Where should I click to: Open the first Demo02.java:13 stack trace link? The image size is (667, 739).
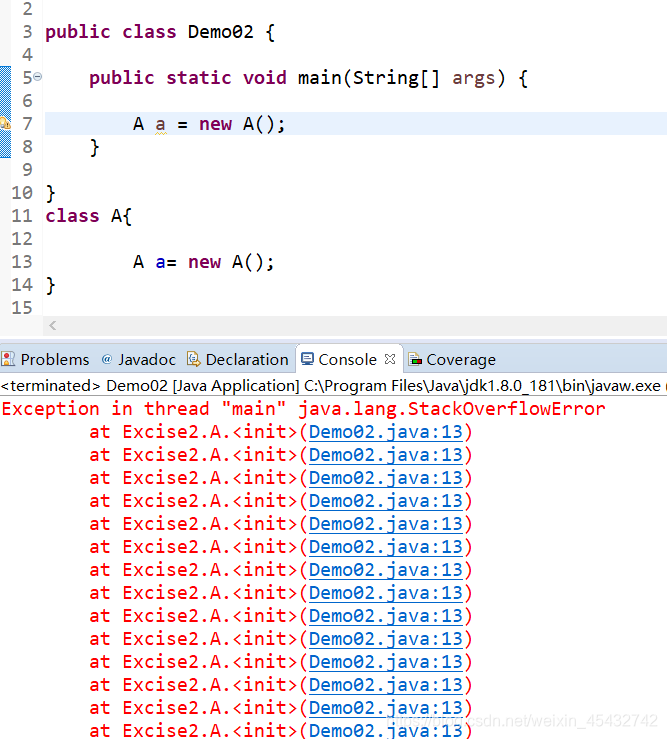click(386, 432)
